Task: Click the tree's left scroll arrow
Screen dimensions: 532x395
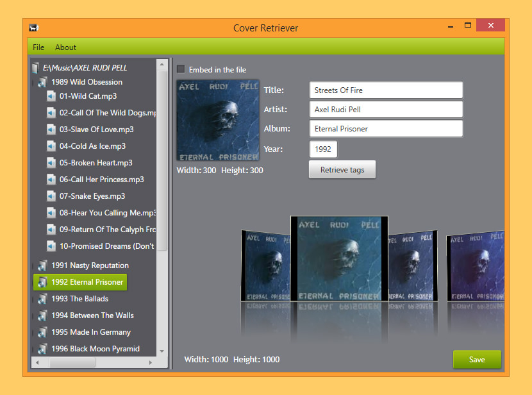Action: coord(37,362)
